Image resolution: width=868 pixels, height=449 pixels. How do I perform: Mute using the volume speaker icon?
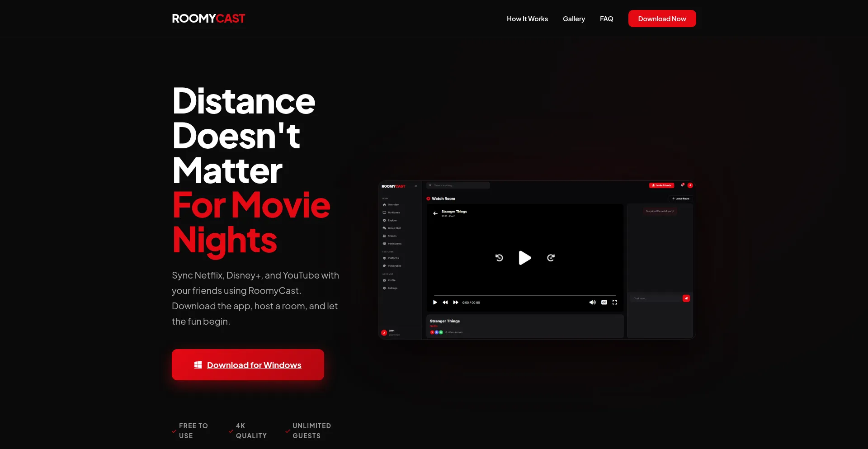[592, 302]
